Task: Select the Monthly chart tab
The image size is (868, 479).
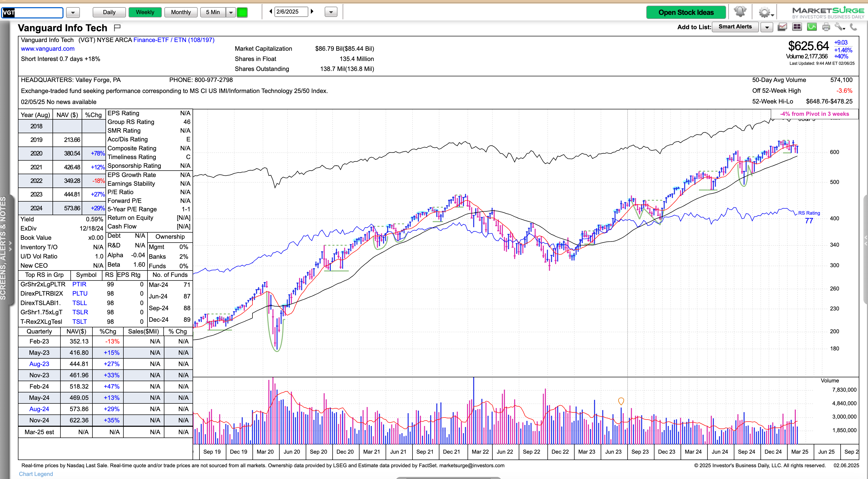Action: pyautogui.click(x=181, y=12)
